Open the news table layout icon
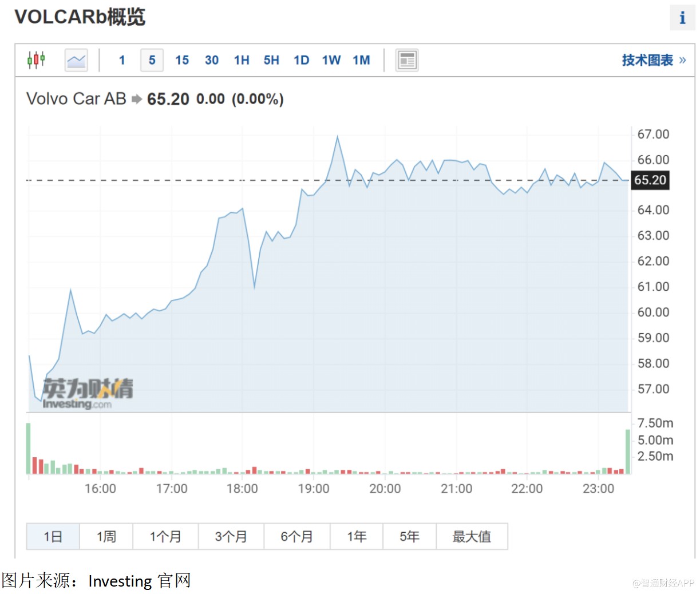 [x=407, y=60]
